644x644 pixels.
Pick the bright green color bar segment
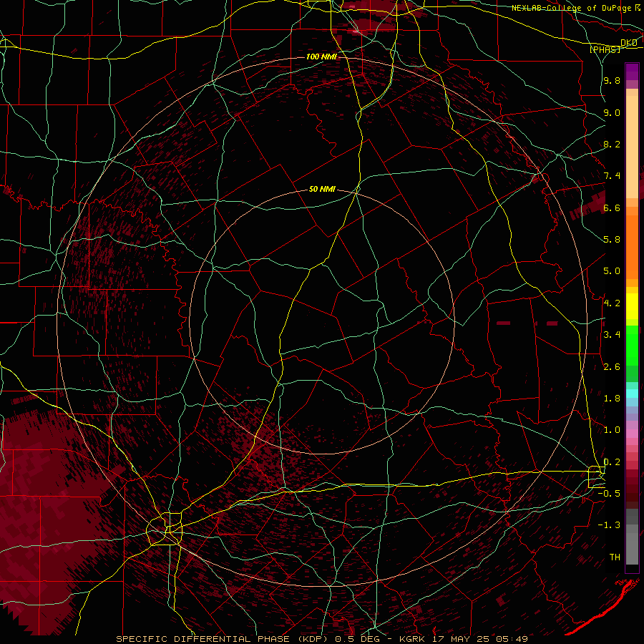632,346
